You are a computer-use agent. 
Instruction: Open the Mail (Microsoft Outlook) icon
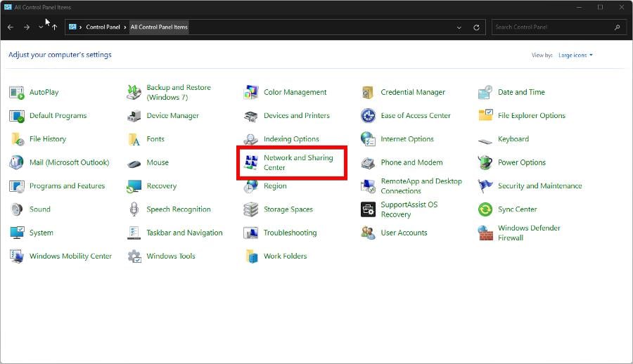click(x=17, y=162)
